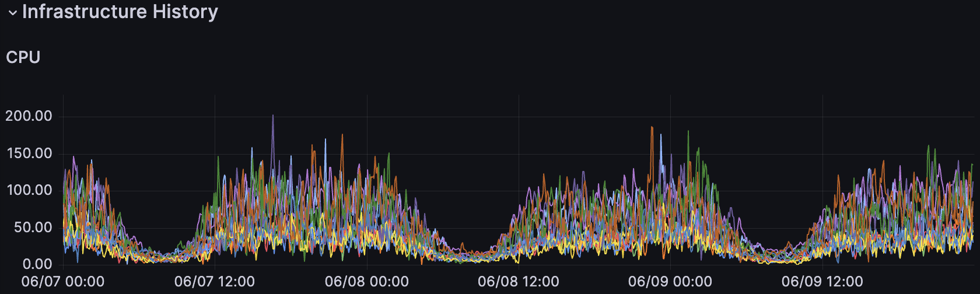Click the purple peak just after 06/07 00:00
The image size is (980, 294).
(73, 157)
